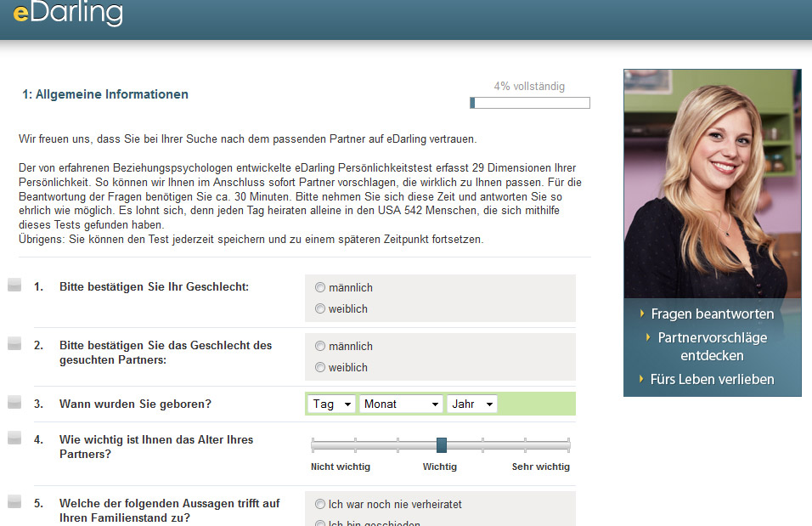This screenshot has width=812, height=526.
Task: Open the Tag birth day dropdown
Action: coord(331,404)
